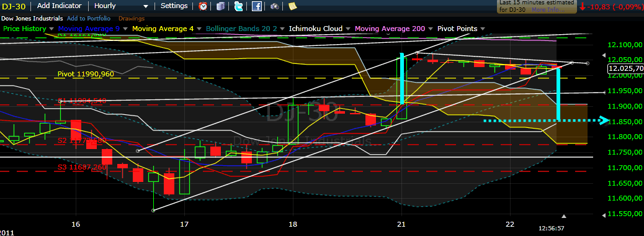Open the Settings menu
Screen dimensions: 644x236
pos(174,6)
